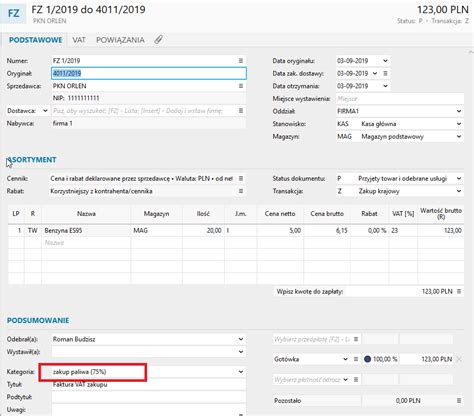The image size is (474, 416).
Task: Remove Gotówka payment with X icon
Action: point(459,359)
